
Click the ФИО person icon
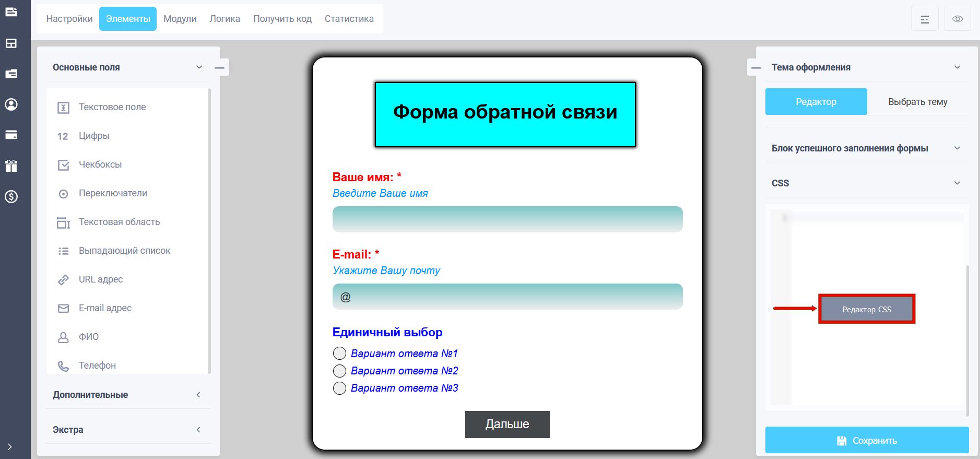pos(63,337)
